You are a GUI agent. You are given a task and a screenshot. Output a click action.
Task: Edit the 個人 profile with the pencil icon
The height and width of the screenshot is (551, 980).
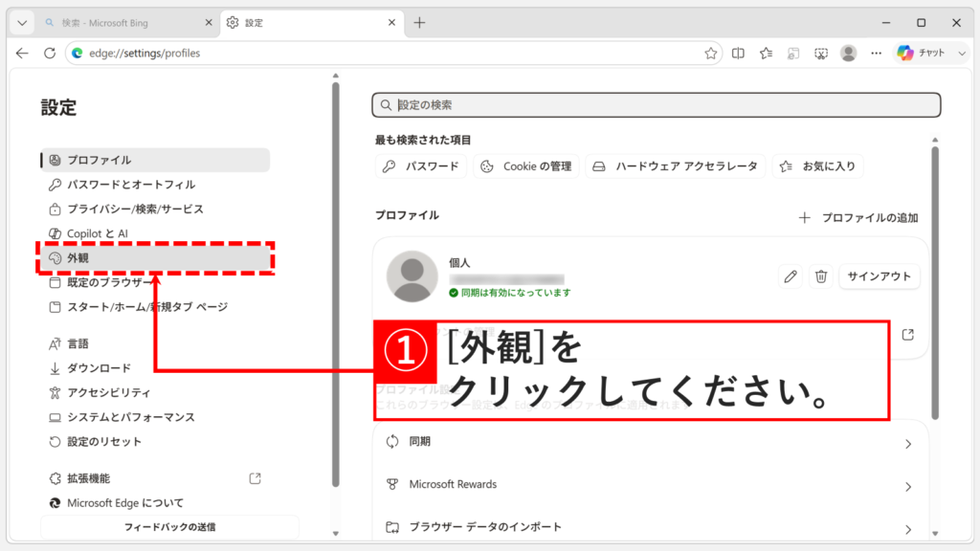pos(791,276)
